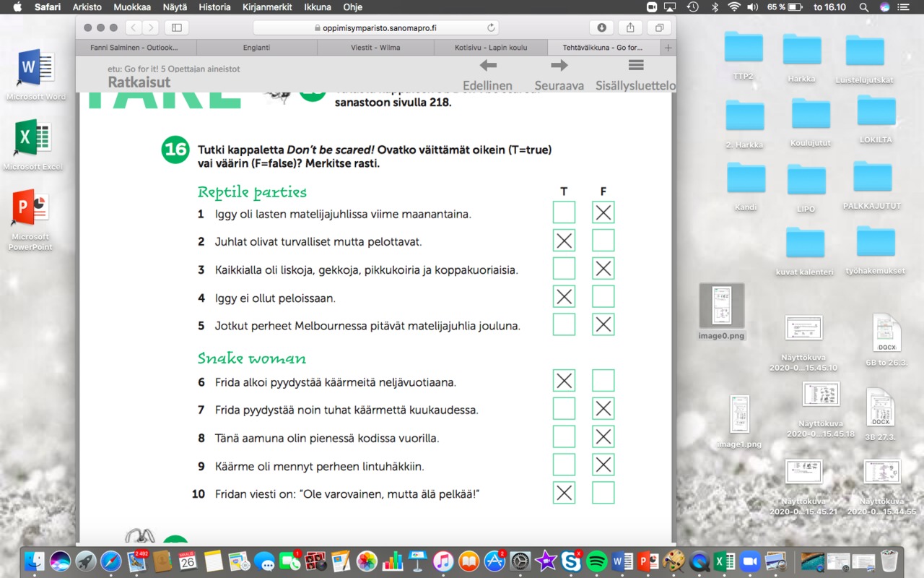Go to previous page with Edellinen arrow
The width and height of the screenshot is (924, 578).
tap(488, 66)
